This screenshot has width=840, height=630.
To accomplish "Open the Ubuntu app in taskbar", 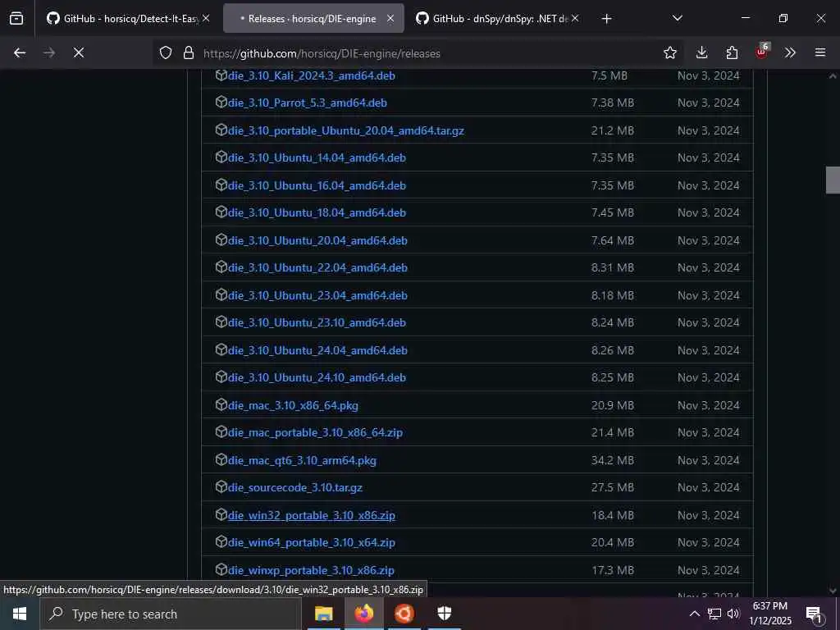I will click(404, 614).
